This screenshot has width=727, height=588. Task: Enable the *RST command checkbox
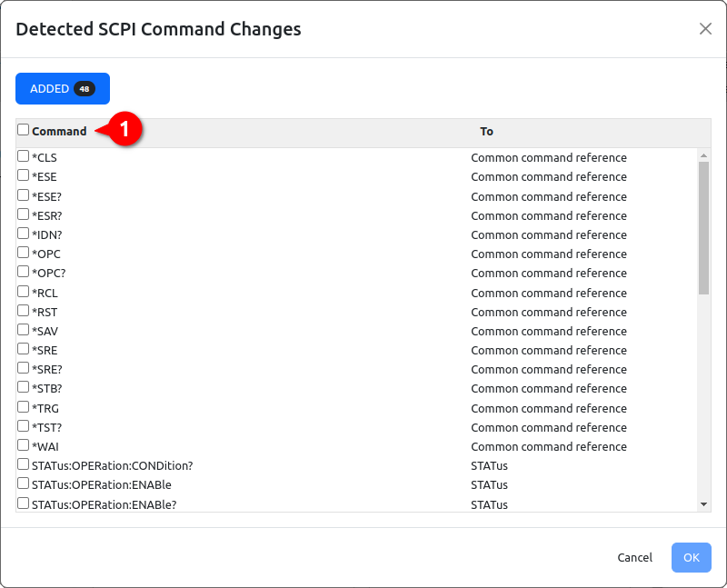(24, 310)
